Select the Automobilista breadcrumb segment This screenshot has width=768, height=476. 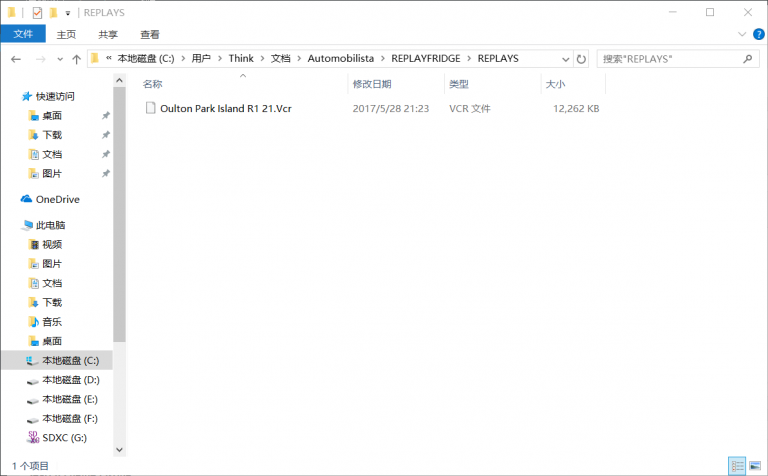click(340, 59)
